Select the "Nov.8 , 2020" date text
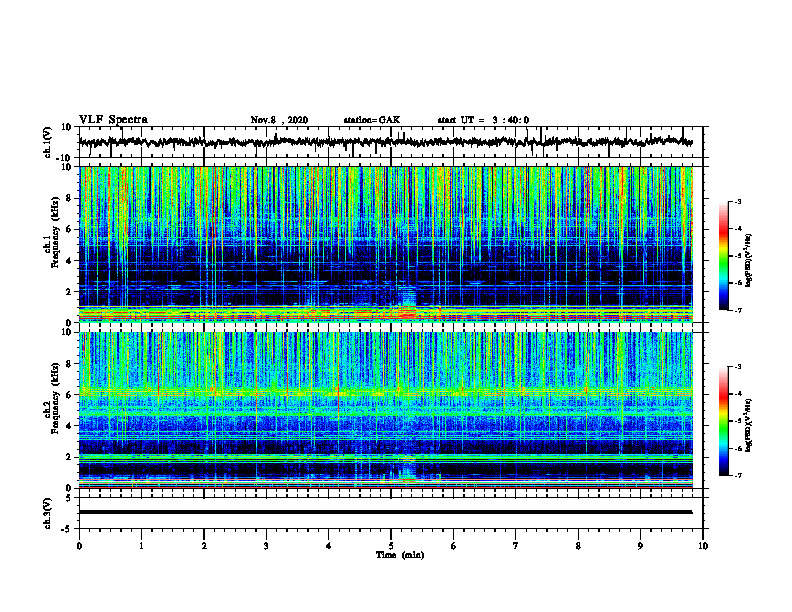This screenshot has width=792, height=612. click(279, 120)
